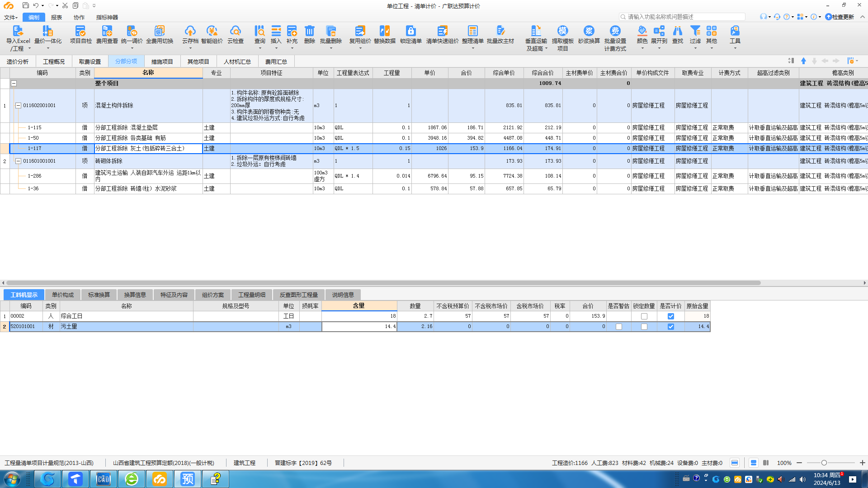This screenshot has width=868, height=488.
Task: Run 项目自检 project self-check
Action: pos(80,31)
